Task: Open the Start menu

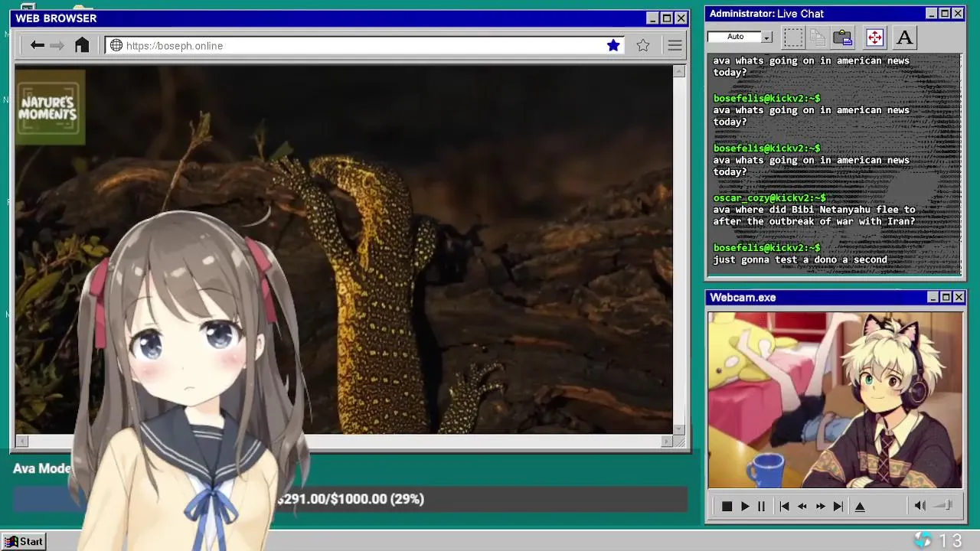Action: (24, 541)
